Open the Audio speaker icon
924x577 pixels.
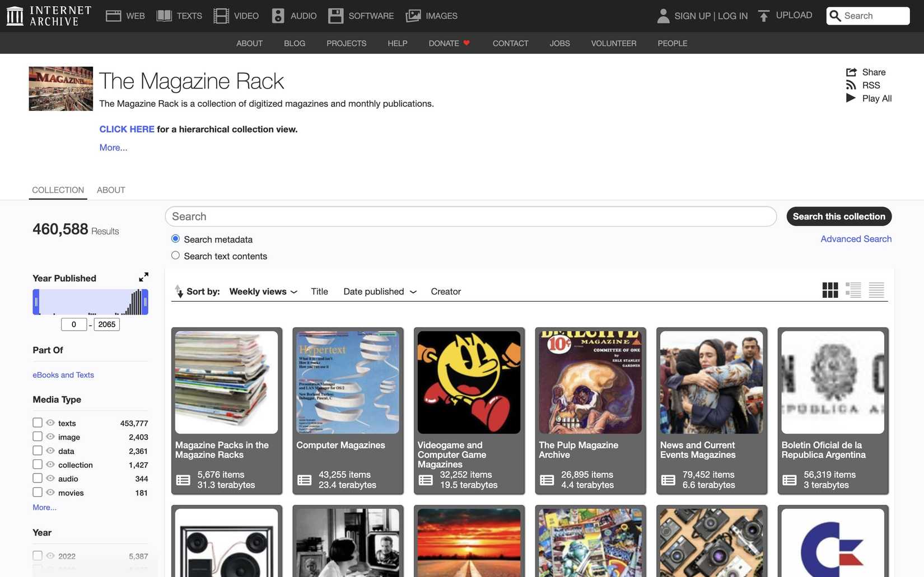pyautogui.click(x=278, y=16)
